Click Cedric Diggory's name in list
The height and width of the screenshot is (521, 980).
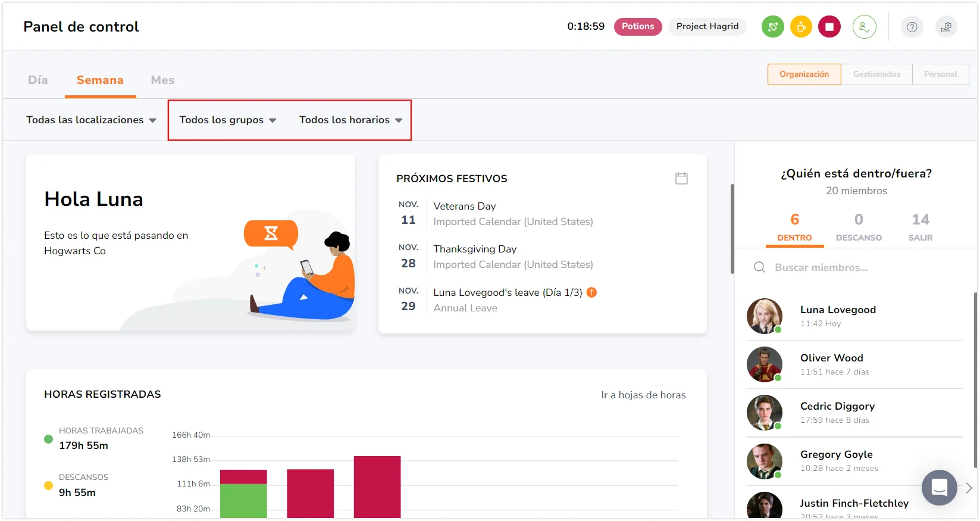(x=837, y=406)
